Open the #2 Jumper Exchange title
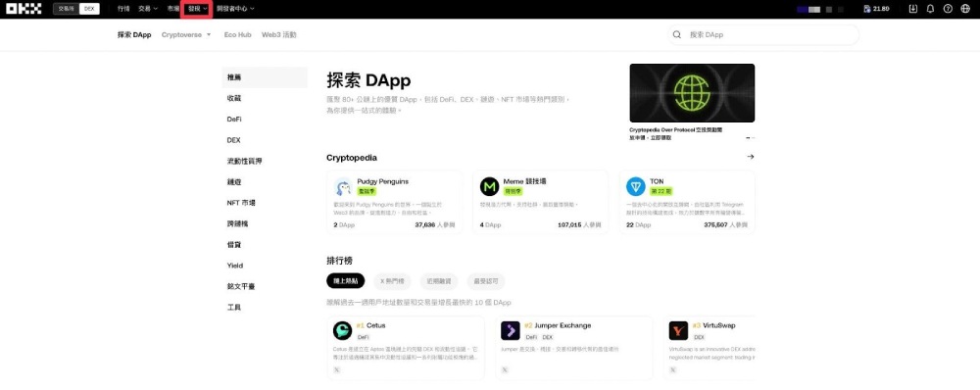This screenshot has width=980, height=390. coord(558,325)
